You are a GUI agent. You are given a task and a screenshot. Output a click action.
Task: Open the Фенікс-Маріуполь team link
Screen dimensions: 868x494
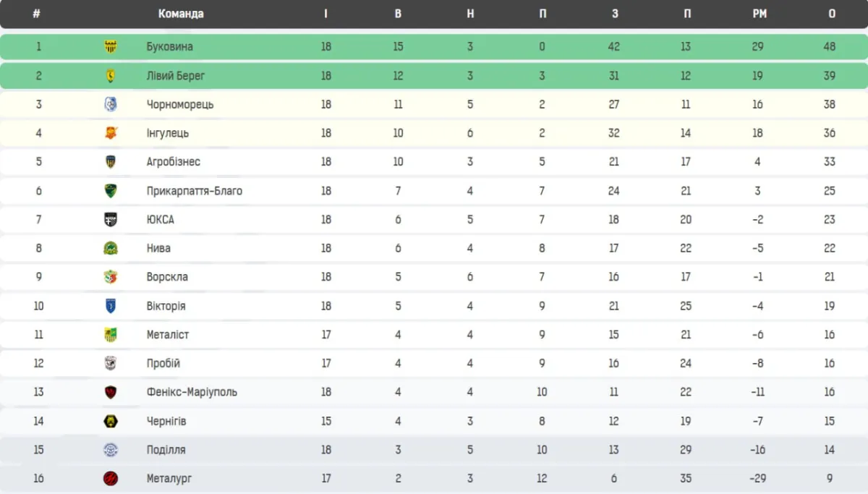click(x=192, y=392)
